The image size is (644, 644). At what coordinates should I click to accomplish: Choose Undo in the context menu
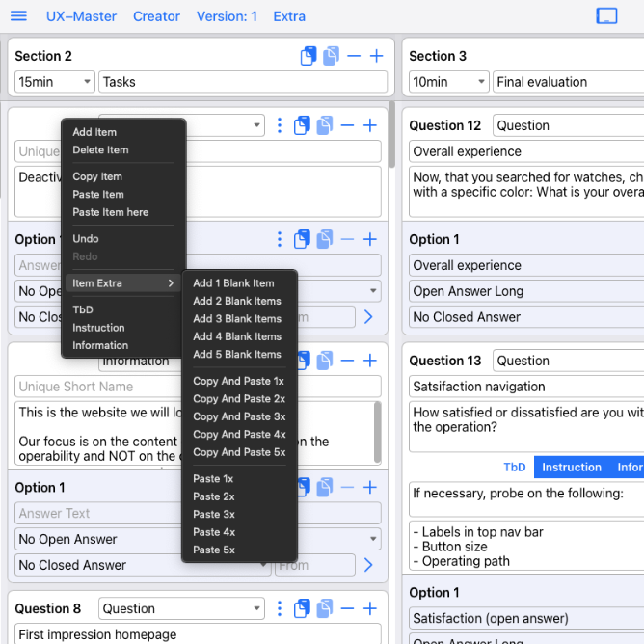point(86,239)
